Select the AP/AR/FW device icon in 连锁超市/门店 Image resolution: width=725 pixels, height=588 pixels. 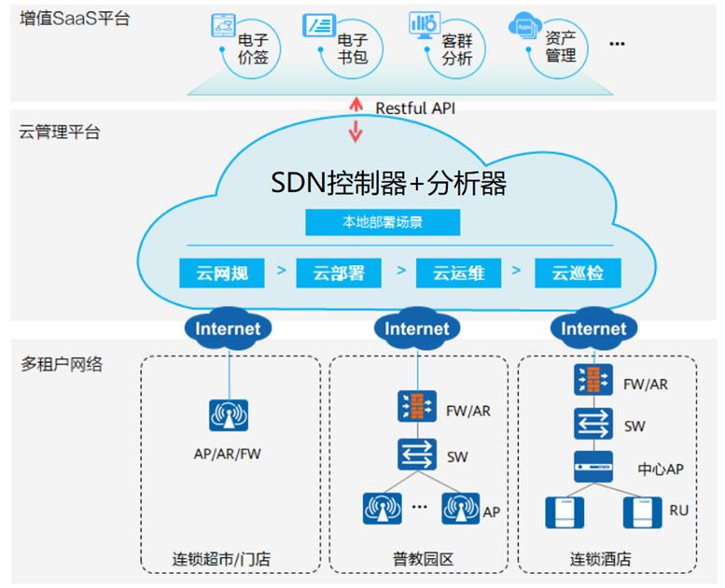click(x=229, y=415)
